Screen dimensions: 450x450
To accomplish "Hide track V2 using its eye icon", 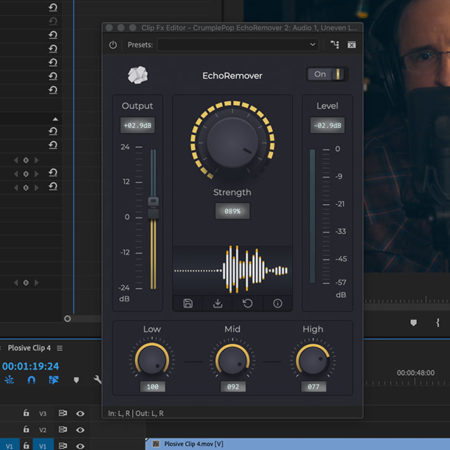I will coord(80,430).
